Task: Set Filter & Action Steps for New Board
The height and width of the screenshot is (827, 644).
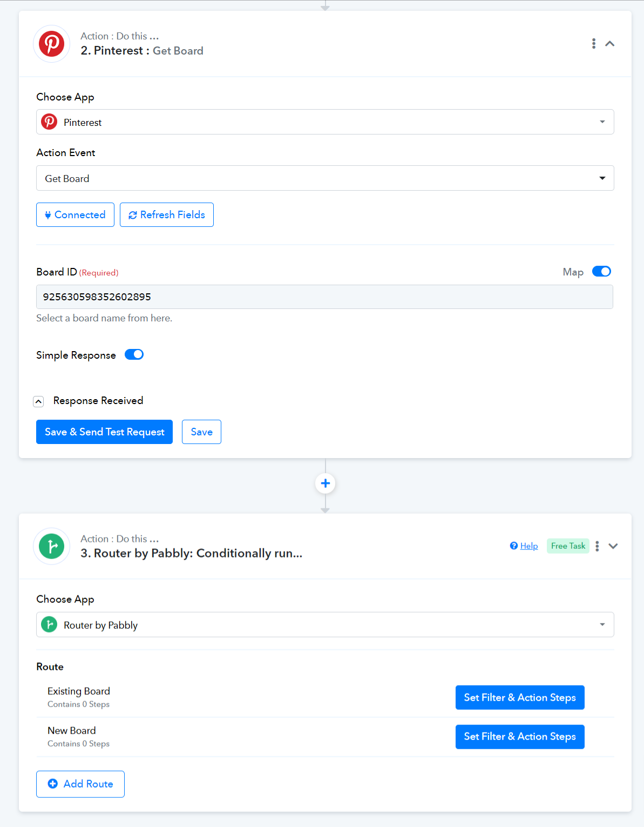Action: pyautogui.click(x=520, y=737)
